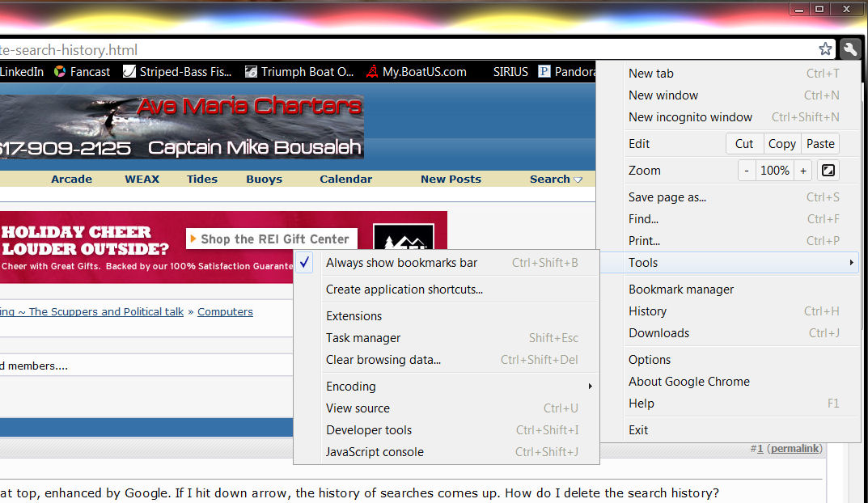Click the fullscreen zoom icon
The width and height of the screenshot is (868, 503).
[828, 171]
